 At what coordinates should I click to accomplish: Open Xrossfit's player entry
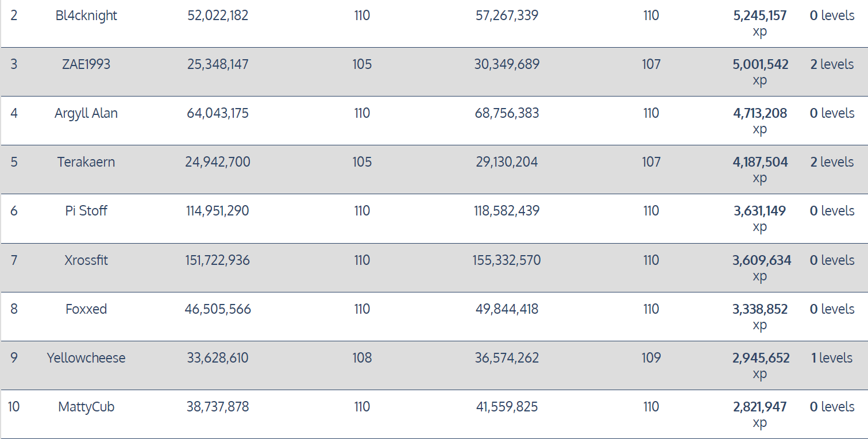(86, 260)
